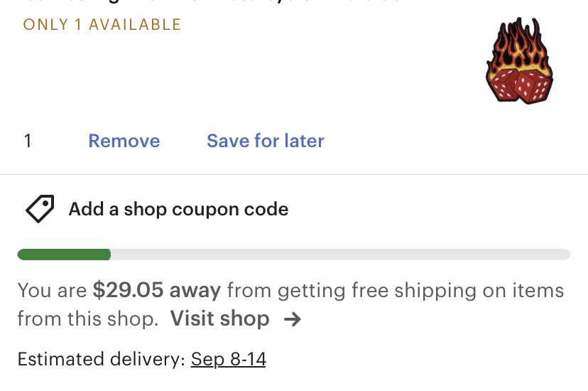
Task: Add a shop coupon code
Action: point(178,210)
